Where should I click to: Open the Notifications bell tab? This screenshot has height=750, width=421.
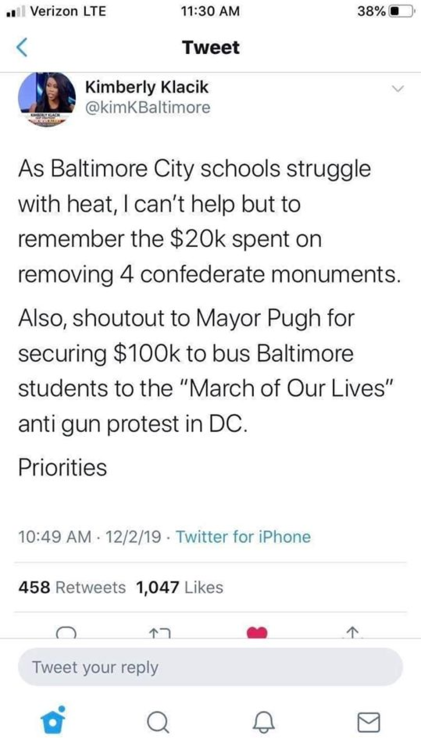coord(266,723)
